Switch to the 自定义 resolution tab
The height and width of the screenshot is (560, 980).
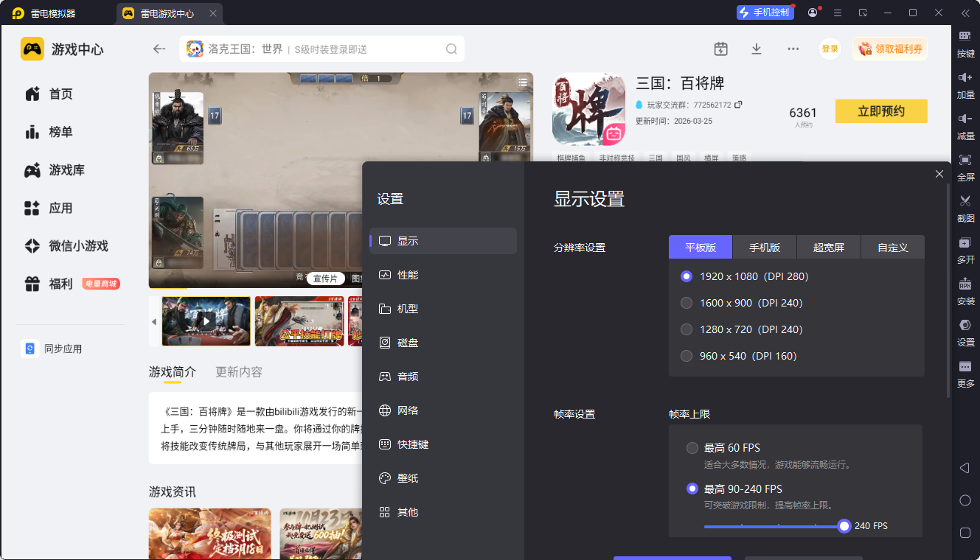coord(893,248)
